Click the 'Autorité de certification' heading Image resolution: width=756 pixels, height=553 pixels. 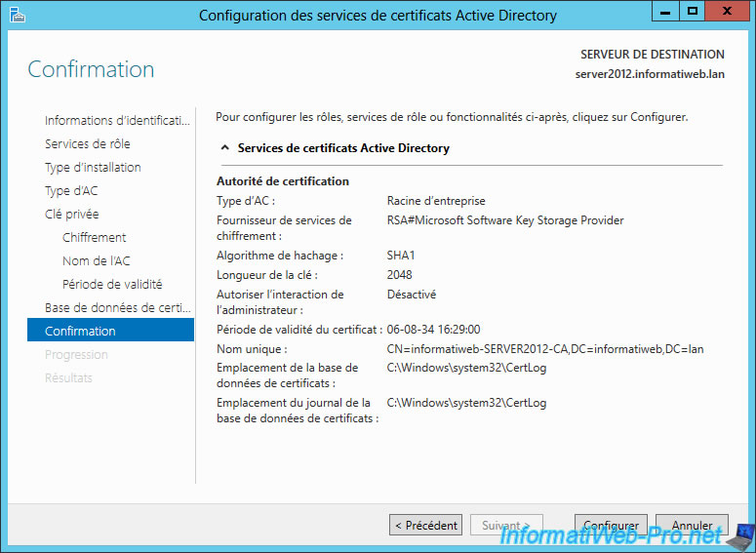[283, 181]
